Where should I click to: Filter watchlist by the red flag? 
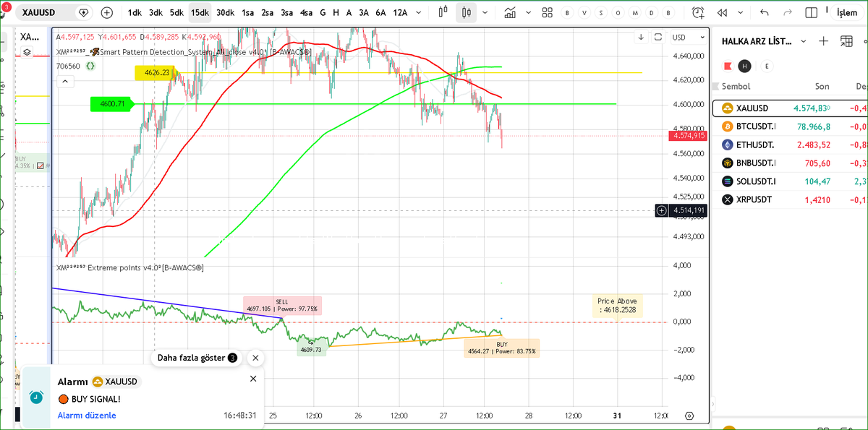click(728, 66)
